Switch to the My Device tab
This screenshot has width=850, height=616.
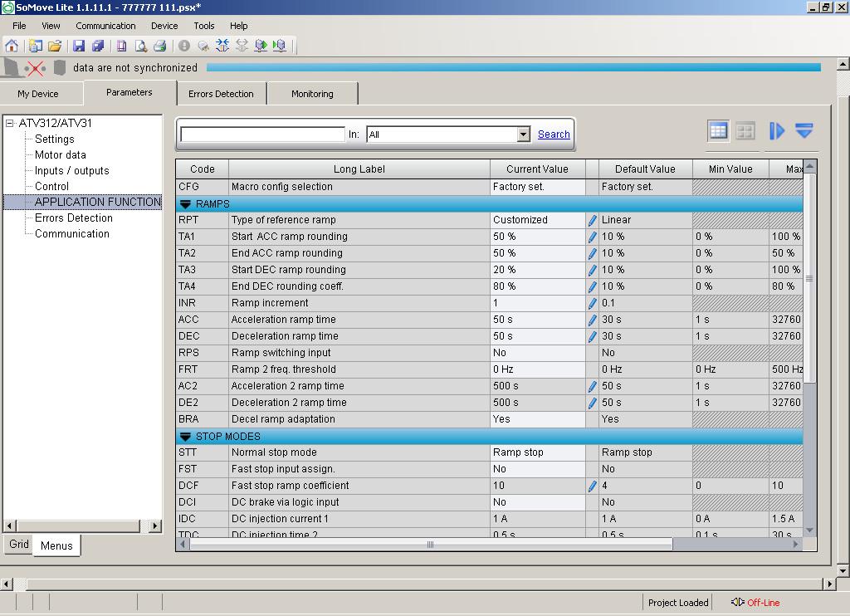coord(38,94)
